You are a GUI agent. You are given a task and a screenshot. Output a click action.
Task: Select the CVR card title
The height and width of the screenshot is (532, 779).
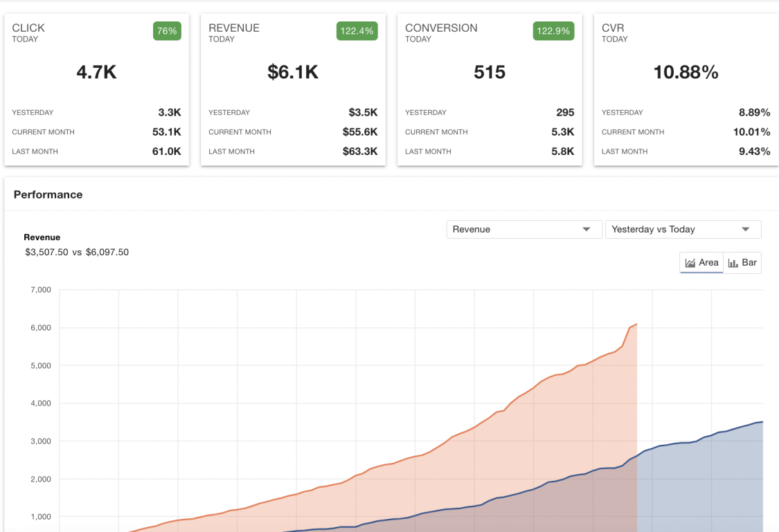click(x=613, y=28)
